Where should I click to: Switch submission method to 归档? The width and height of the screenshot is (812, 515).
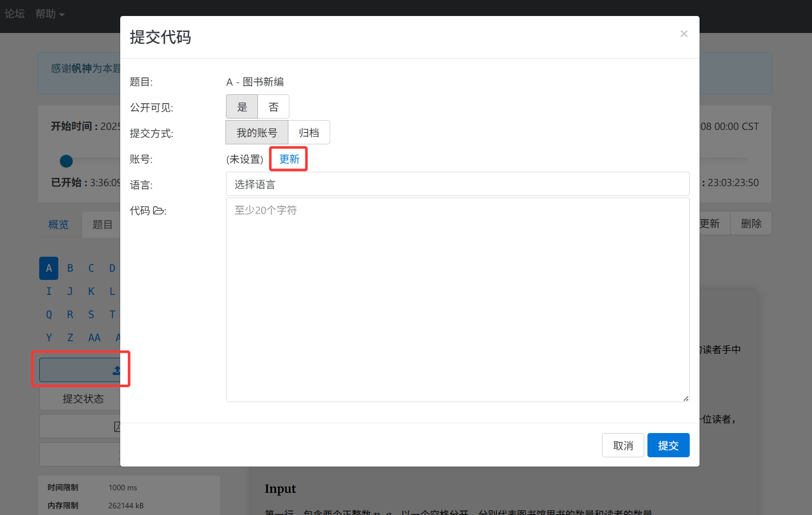pyautogui.click(x=308, y=133)
